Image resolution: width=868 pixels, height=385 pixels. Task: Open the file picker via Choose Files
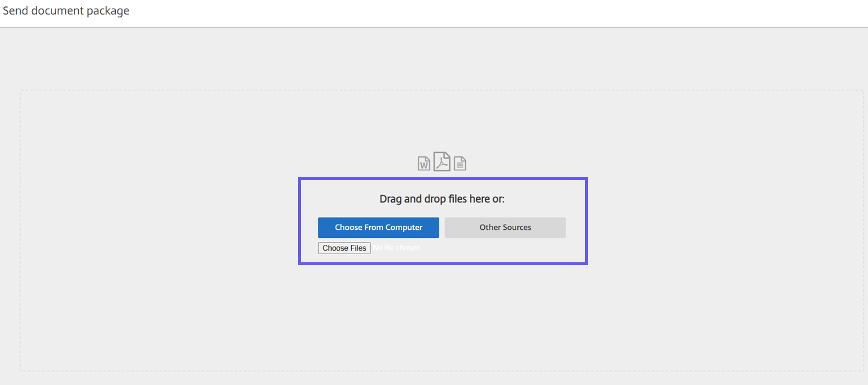coord(344,248)
